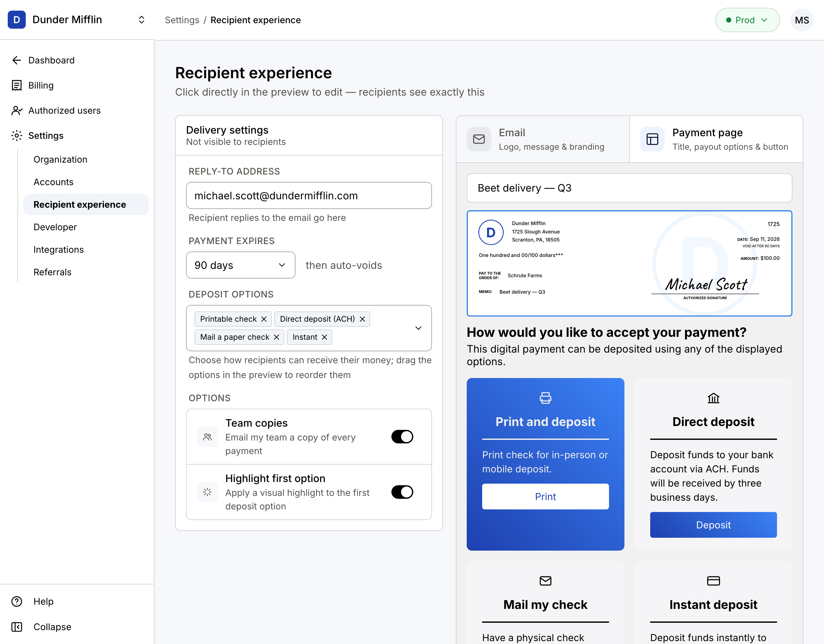
Task: Open the Integrations settings page
Action: point(59,250)
